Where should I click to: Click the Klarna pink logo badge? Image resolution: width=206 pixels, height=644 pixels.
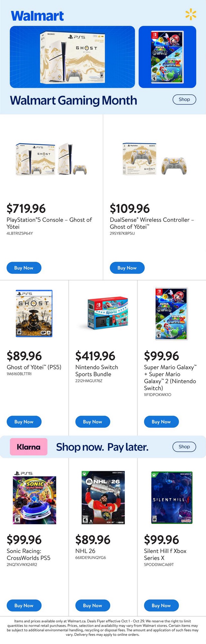(x=29, y=447)
